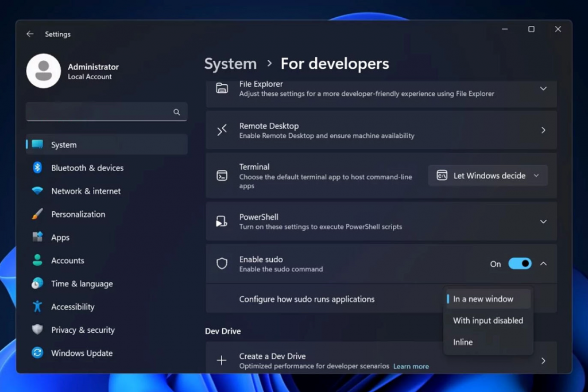The image size is (588, 392).
Task: Minimize the Settings window
Action: [x=505, y=29]
